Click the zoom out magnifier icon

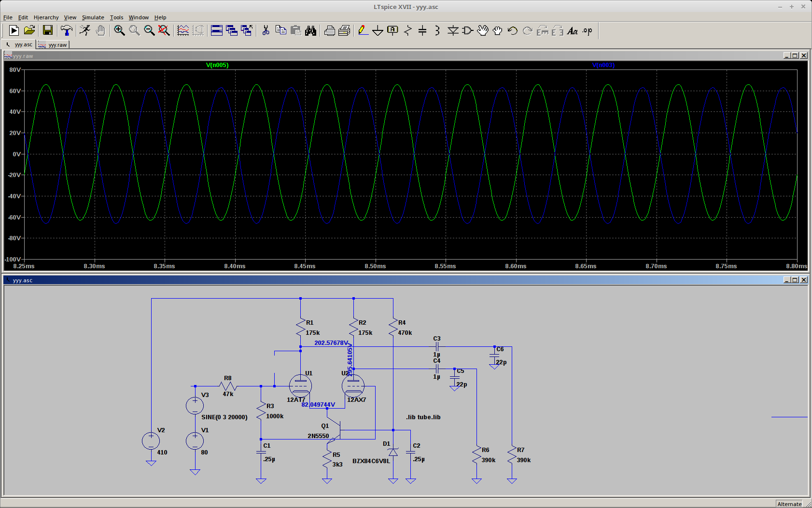[x=149, y=30]
